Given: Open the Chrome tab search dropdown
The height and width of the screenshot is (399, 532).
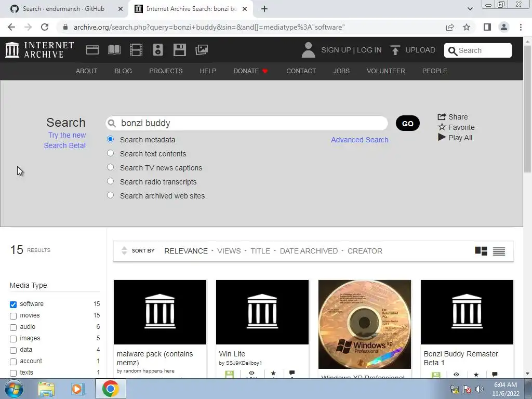Looking at the screenshot, I should click(470, 9).
